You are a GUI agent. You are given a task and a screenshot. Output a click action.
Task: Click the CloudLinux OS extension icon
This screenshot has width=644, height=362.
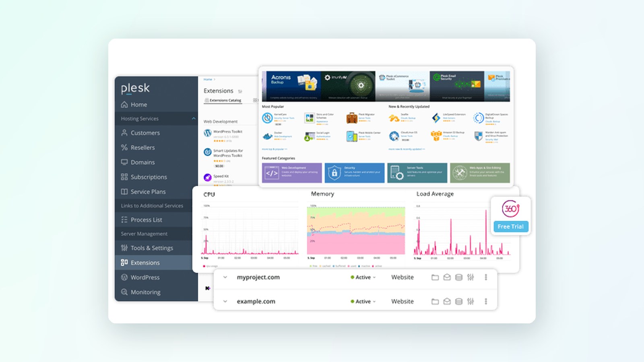tap(394, 136)
